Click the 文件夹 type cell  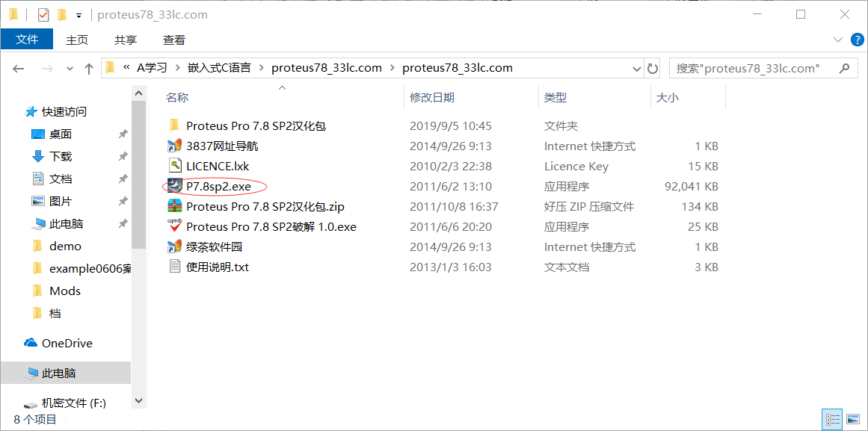coord(561,126)
